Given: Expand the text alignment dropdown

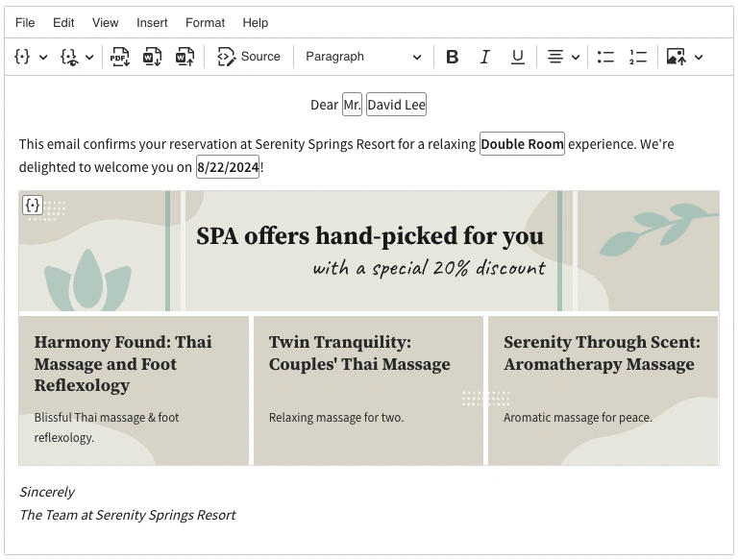Looking at the screenshot, I should pyautogui.click(x=576, y=57).
